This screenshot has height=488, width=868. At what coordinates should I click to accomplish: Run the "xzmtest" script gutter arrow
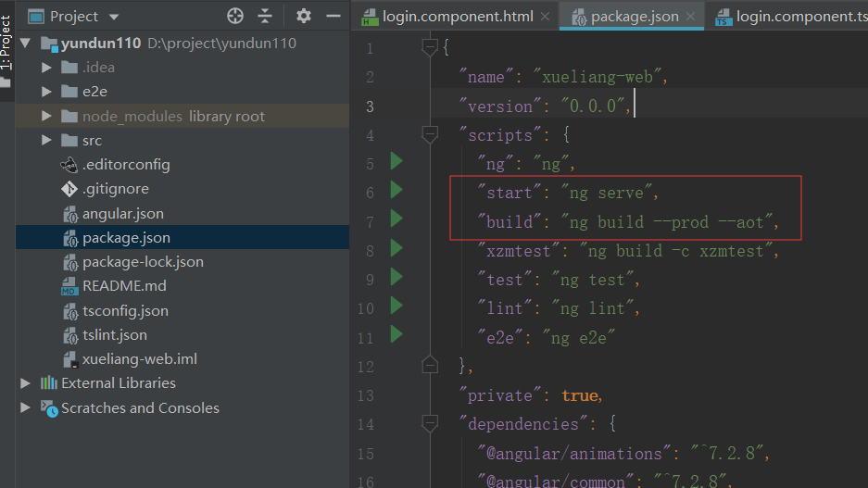396,248
